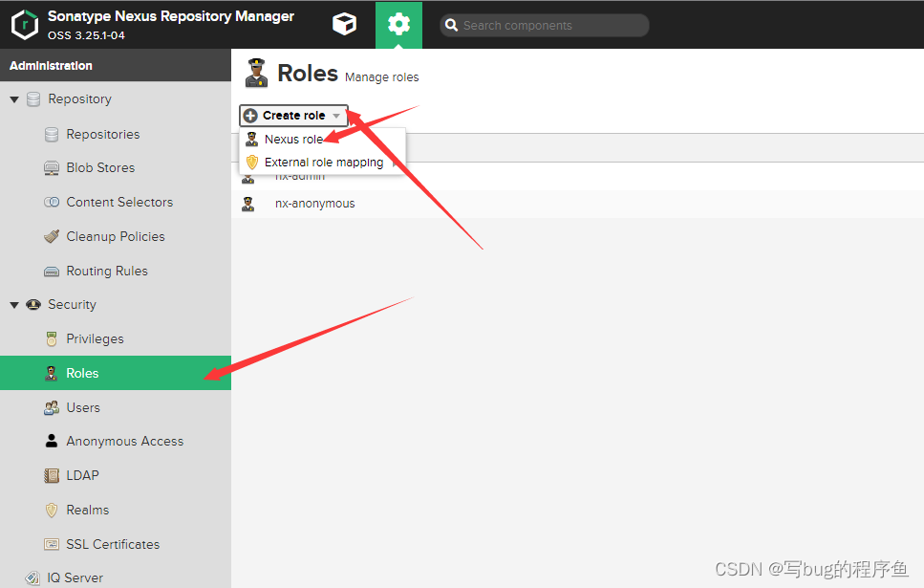This screenshot has width=924, height=588.
Task: Open SSL Certificates page
Action: pyautogui.click(x=113, y=544)
